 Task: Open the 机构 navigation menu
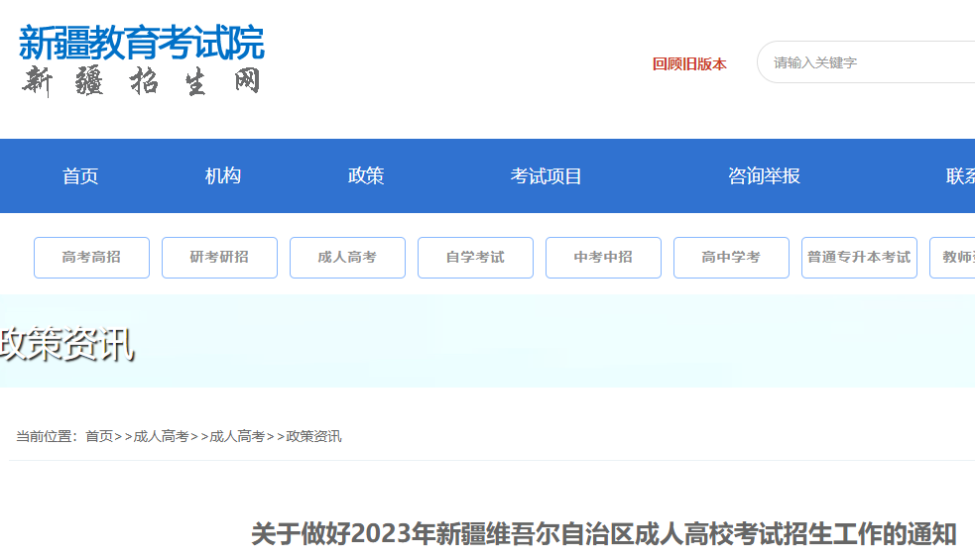[222, 175]
